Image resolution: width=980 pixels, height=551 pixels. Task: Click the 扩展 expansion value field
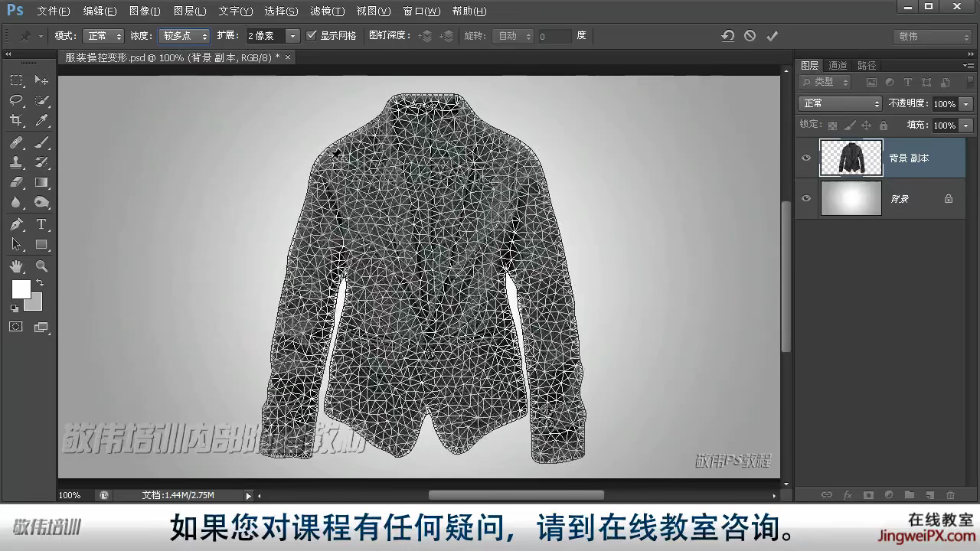265,36
